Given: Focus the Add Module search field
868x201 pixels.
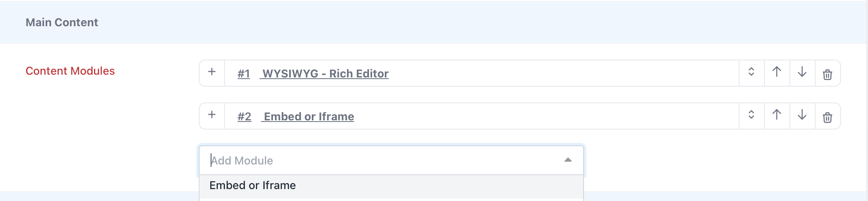Looking at the screenshot, I should click(381, 160).
